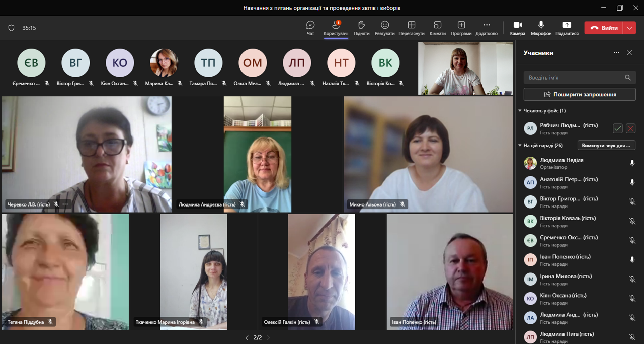The height and width of the screenshot is (344, 644).
Task: Open the Реагувати reactions menu
Action: pos(384,28)
